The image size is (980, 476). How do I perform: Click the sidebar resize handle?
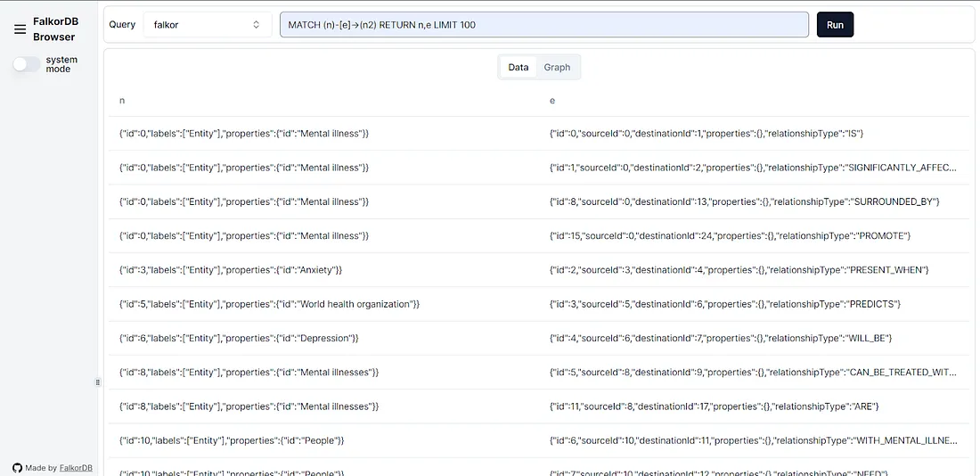(98, 382)
